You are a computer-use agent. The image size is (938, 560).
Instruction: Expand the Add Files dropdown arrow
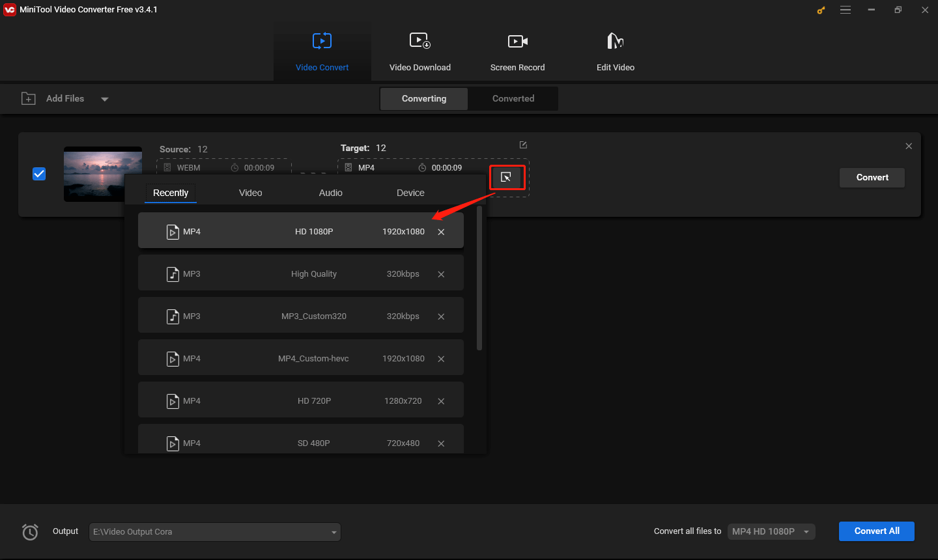pyautogui.click(x=105, y=99)
